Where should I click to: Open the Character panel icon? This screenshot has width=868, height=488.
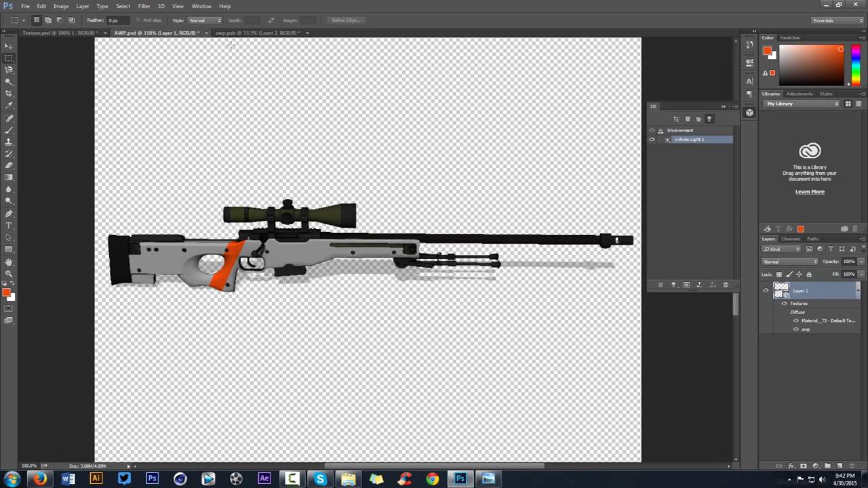tap(749, 81)
